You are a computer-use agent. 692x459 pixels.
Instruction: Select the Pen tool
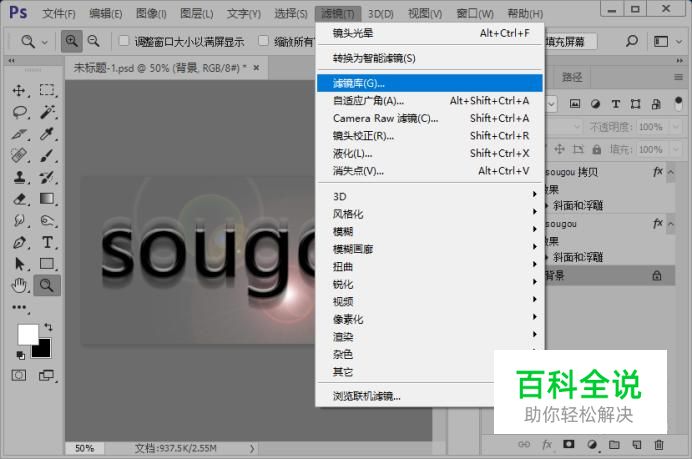[x=19, y=242]
